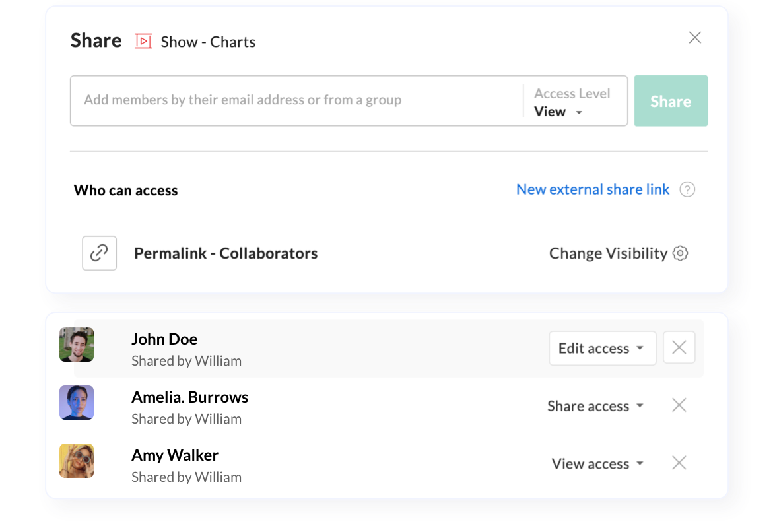Open Amelia Burrows's Share access dropdown

click(x=595, y=406)
